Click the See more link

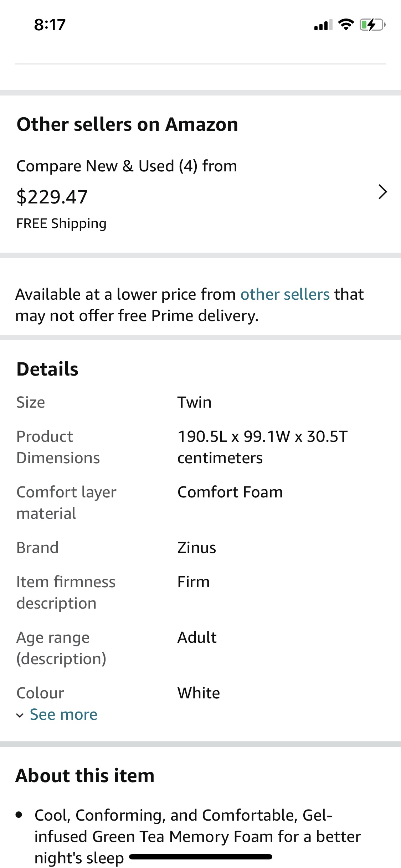coord(63,714)
